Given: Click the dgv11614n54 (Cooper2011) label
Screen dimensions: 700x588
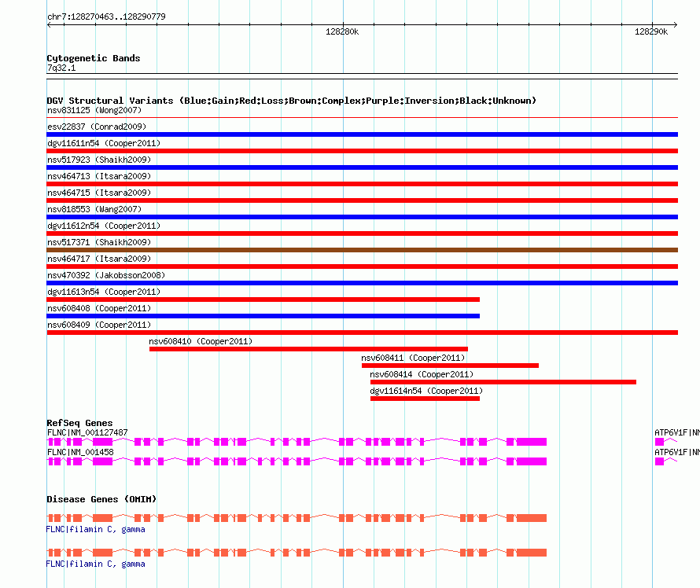Looking at the screenshot, I should [426, 391].
